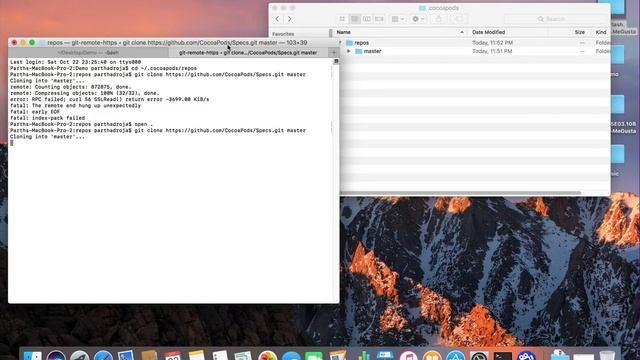Sort Finder list by Date Modified
The width and height of the screenshot is (640, 360).
489,32
